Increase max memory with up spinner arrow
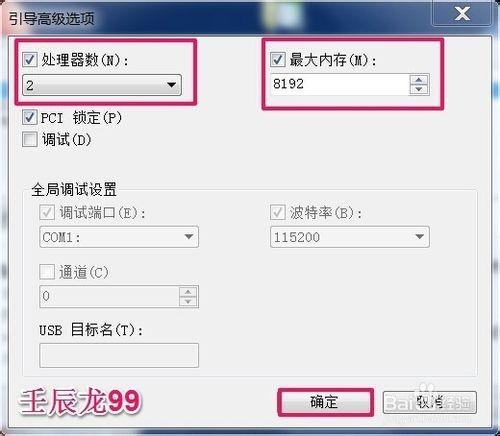 (419, 80)
